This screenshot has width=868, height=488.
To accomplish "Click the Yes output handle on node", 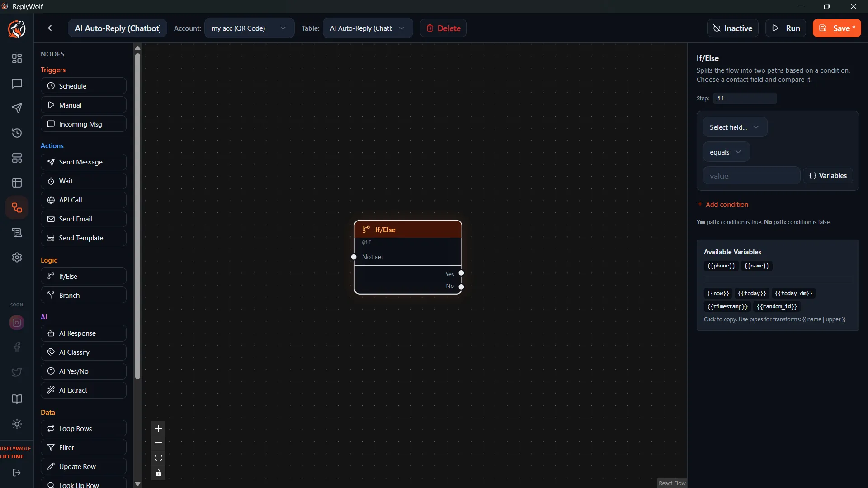I will (461, 273).
